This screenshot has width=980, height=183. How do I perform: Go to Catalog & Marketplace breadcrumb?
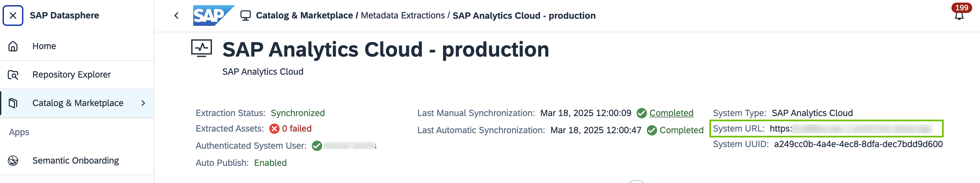coord(304,16)
